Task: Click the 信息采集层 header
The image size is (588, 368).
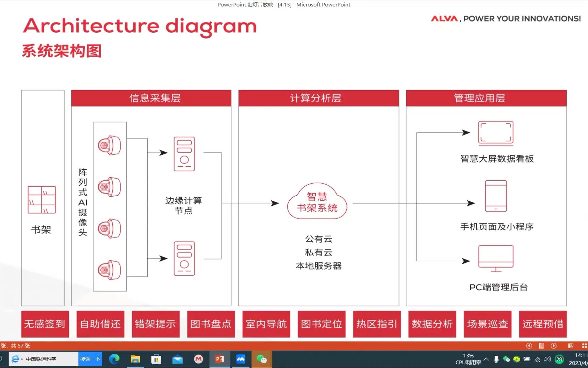Action: (x=151, y=98)
